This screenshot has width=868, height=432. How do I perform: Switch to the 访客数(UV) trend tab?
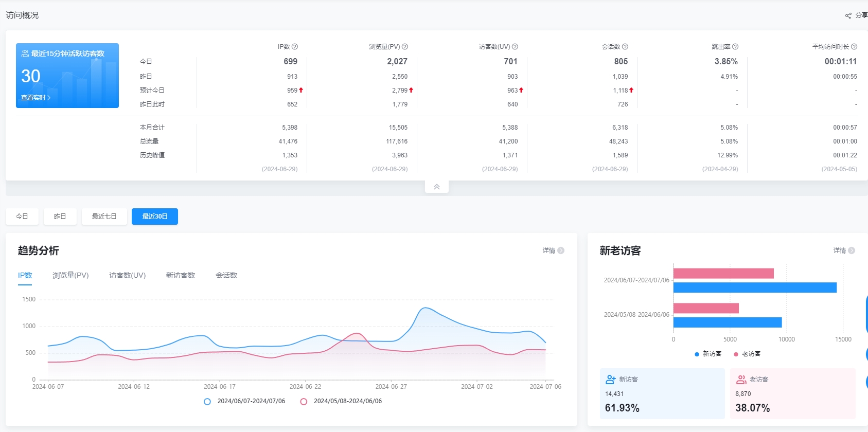point(128,276)
